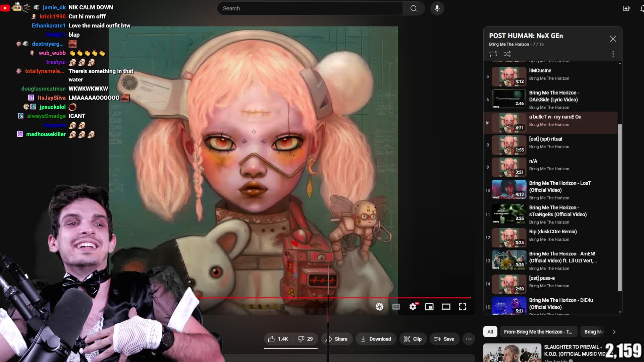Open the LosT (Official Video) thumbnail

coord(509,189)
